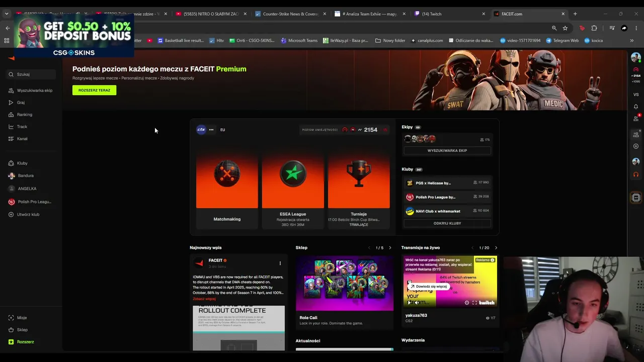The image size is (644, 362).
Task: Open the three-dot menu next to CS2 icon
Action: (x=211, y=130)
